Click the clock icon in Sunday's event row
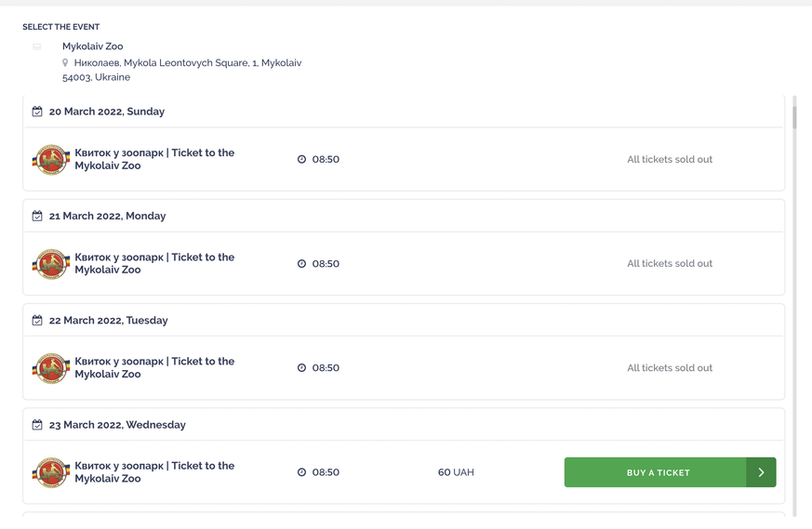 (301, 159)
